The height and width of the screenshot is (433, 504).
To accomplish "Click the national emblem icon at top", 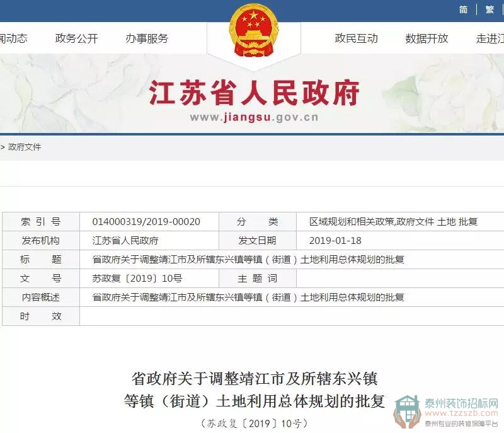I will 253,32.
